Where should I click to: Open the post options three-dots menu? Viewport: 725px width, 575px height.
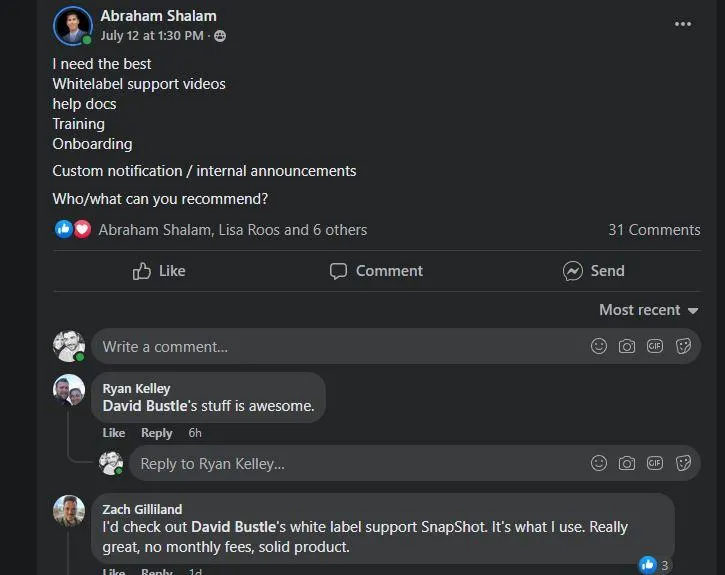[x=683, y=25]
